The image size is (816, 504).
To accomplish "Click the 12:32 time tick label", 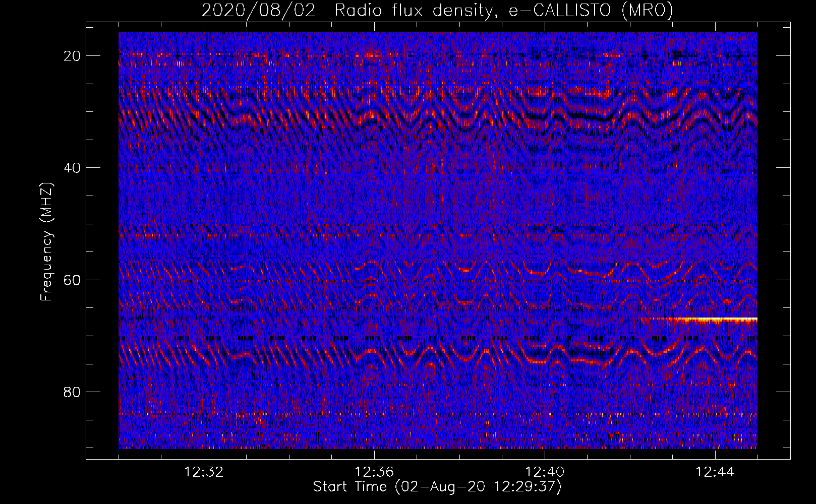I will [204, 472].
